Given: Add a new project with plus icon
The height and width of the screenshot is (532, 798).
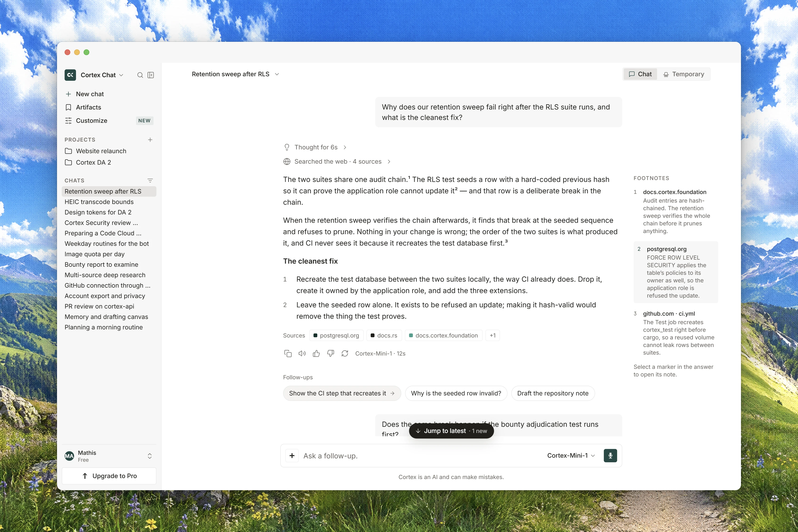Looking at the screenshot, I should coord(150,140).
